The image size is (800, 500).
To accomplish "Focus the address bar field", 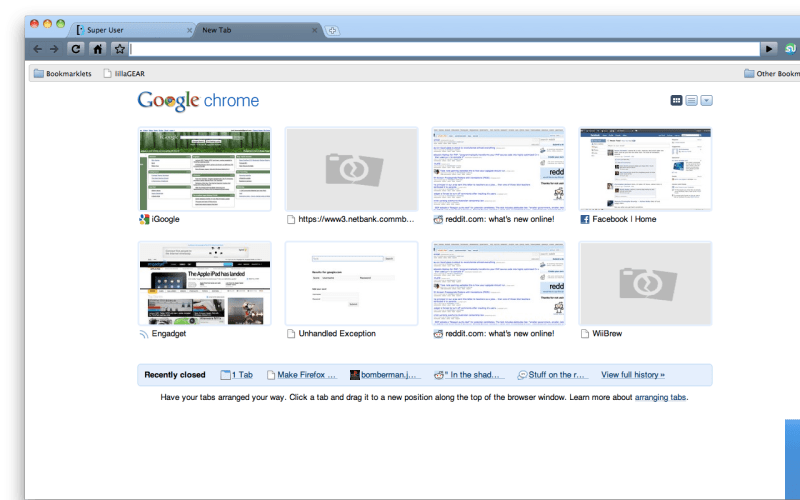I will tap(444, 49).
